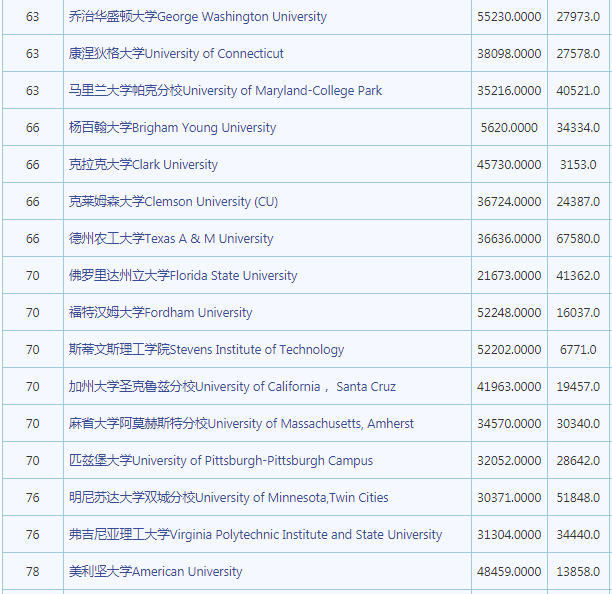Select enrollment value 13858.0
This screenshot has width=612, height=594.
pyautogui.click(x=578, y=572)
